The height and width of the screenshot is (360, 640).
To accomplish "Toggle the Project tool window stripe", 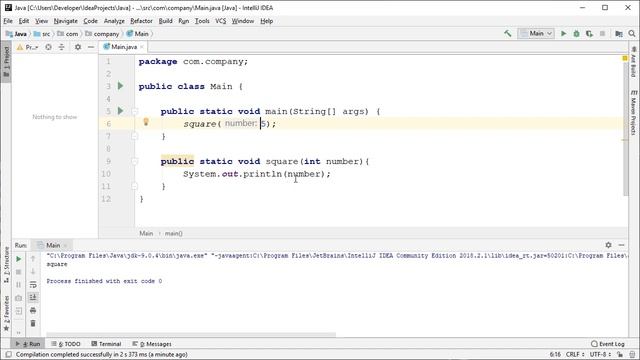I will (6, 61).
